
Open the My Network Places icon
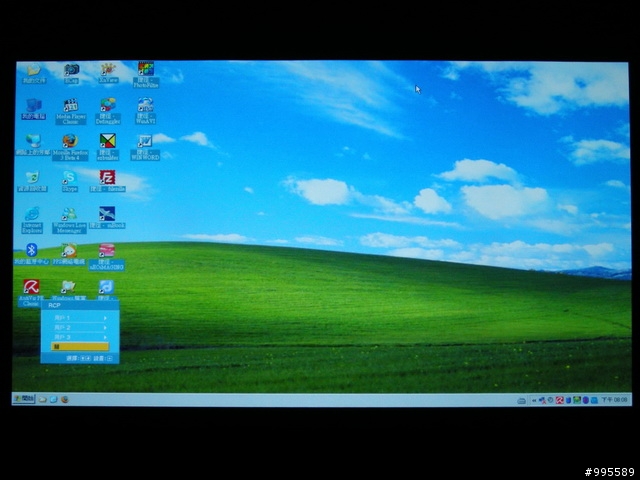tap(33, 145)
